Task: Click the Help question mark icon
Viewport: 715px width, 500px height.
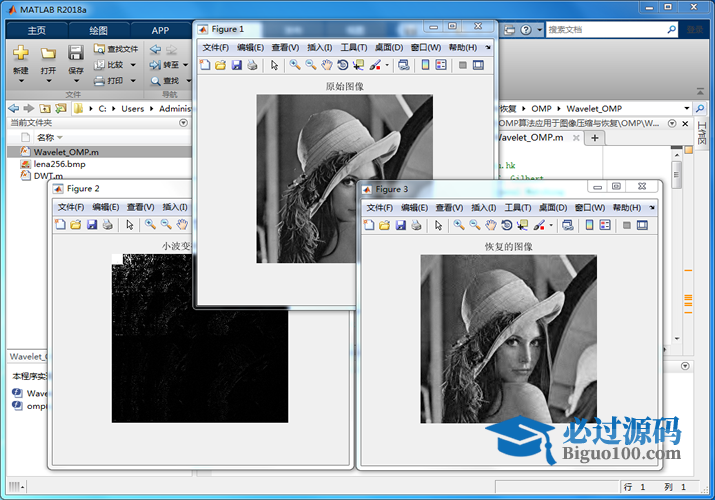Action: click(526, 30)
